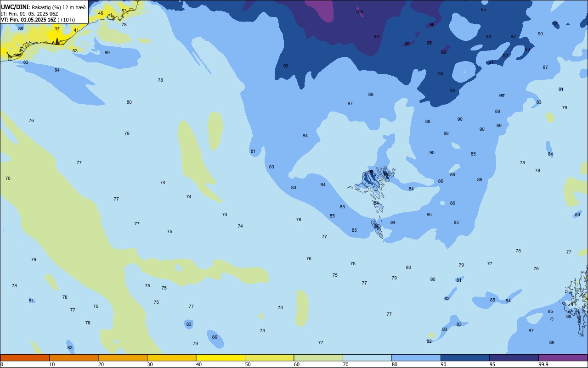Click the map value '91' in the northeast
Viewport: 588px width, 368px height.
(x=491, y=63)
